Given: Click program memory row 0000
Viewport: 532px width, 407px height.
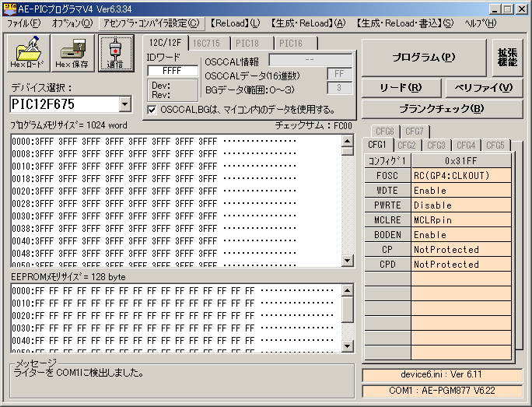Looking at the screenshot, I should 154,141.
